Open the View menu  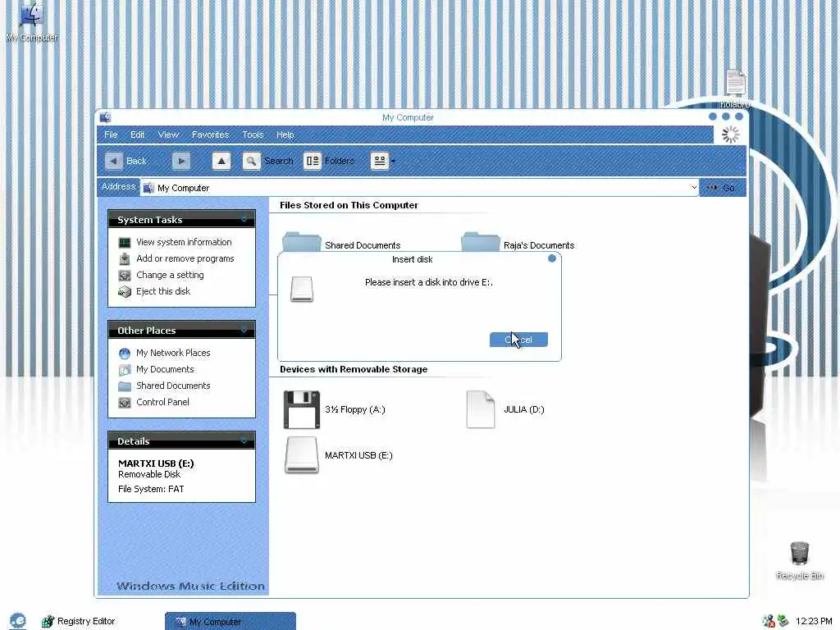coord(168,135)
